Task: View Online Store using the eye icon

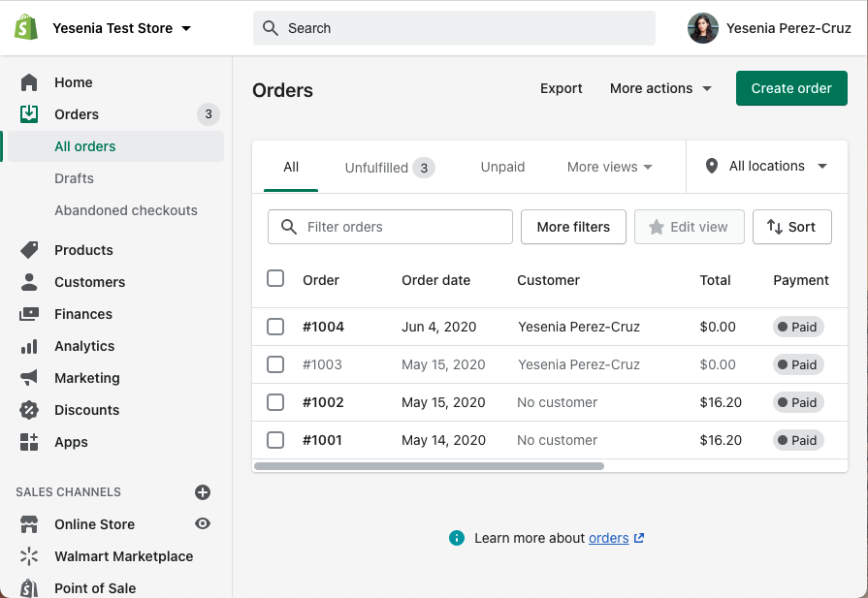Action: pyautogui.click(x=203, y=524)
